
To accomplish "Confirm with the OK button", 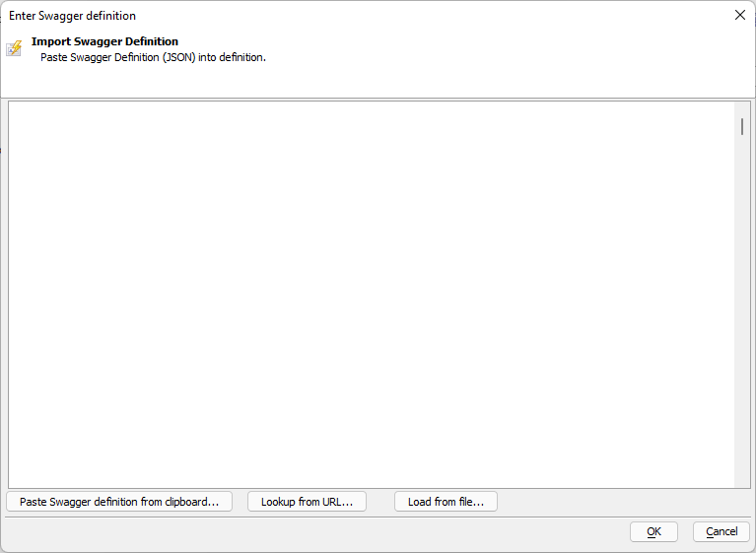I will point(653,531).
